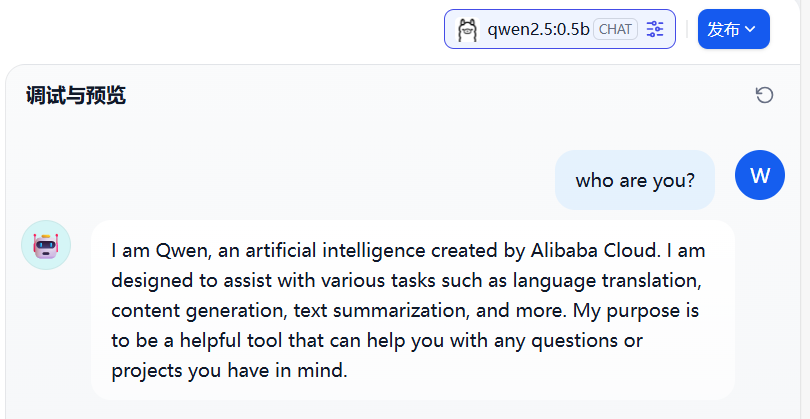
Task: Click the Ollama llama icon in model selector
Action: tap(467, 29)
